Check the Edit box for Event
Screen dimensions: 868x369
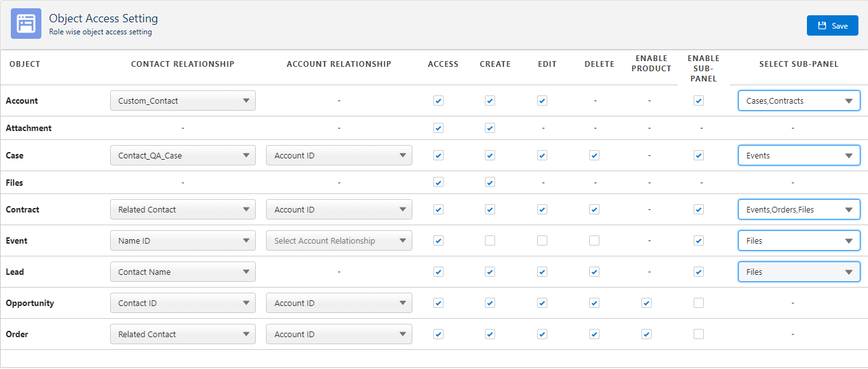(542, 240)
